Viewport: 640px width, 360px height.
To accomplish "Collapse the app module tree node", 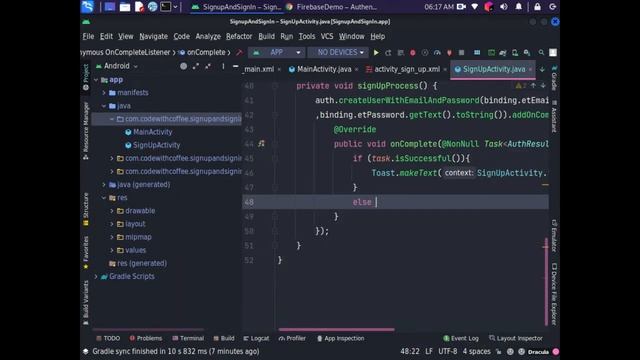I will coord(96,80).
